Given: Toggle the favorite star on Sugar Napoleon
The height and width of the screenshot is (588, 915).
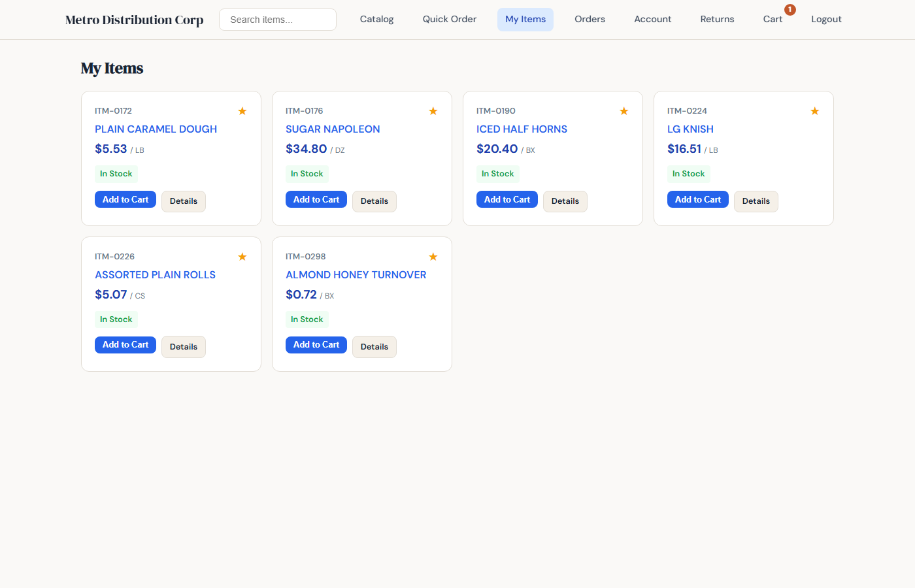Looking at the screenshot, I should tap(433, 110).
